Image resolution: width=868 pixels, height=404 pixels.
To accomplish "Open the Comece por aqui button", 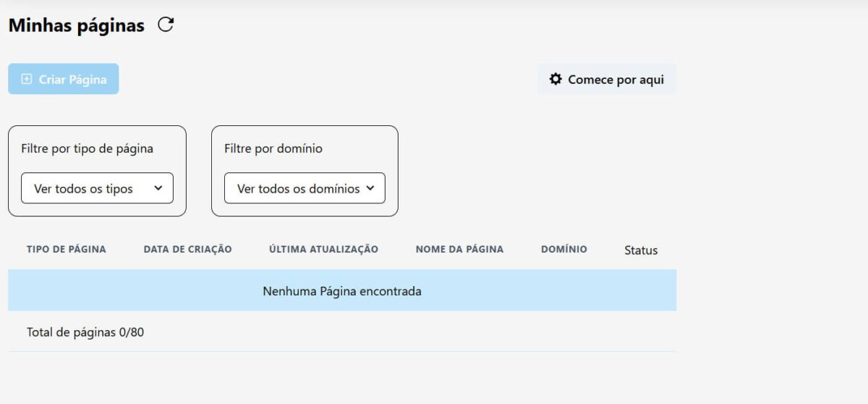I will (x=606, y=79).
